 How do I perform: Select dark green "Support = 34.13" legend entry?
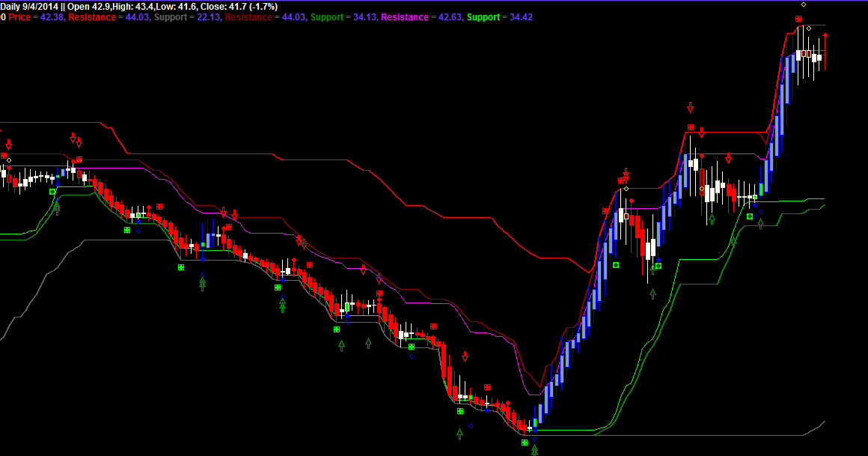pyautogui.click(x=343, y=17)
